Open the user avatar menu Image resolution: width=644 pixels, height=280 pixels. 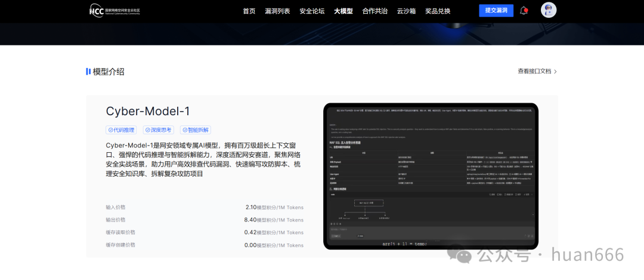(x=549, y=11)
